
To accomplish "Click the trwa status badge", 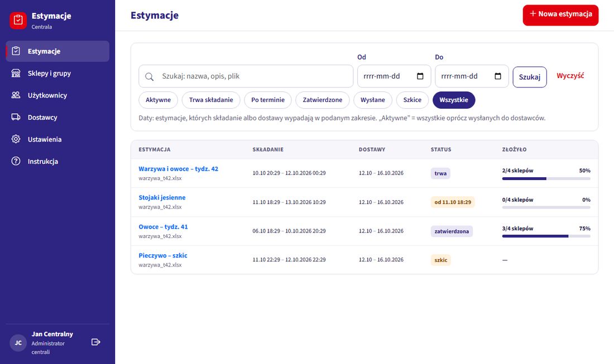I will pyautogui.click(x=440, y=173).
